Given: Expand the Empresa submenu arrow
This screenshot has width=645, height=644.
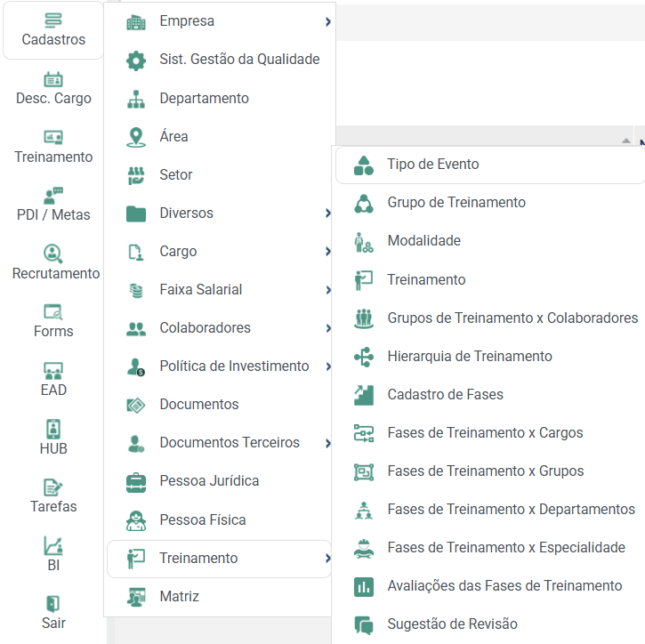Looking at the screenshot, I should [x=328, y=21].
